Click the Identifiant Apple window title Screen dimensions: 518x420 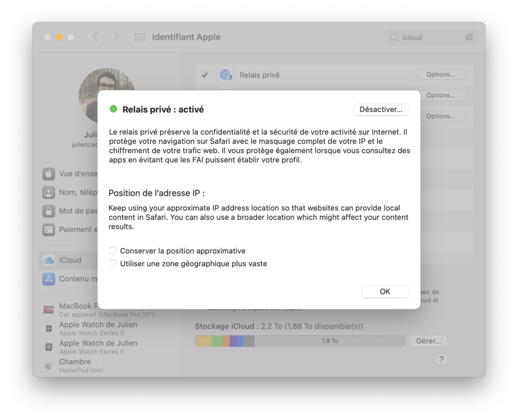coord(186,37)
